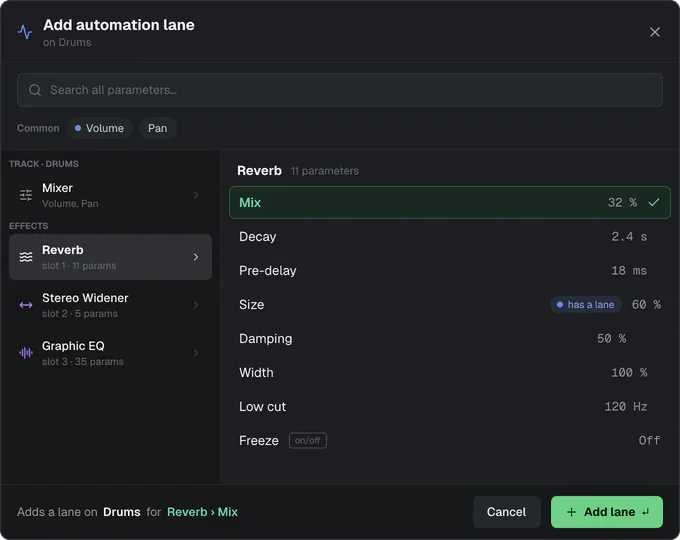The height and width of the screenshot is (540, 680).
Task: Click the 120 Hz Low cut value
Action: 626,406
